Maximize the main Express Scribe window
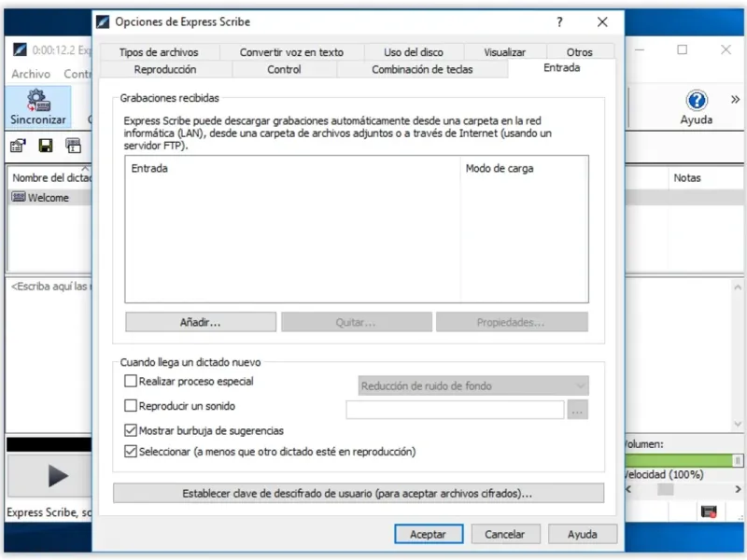 (683, 49)
